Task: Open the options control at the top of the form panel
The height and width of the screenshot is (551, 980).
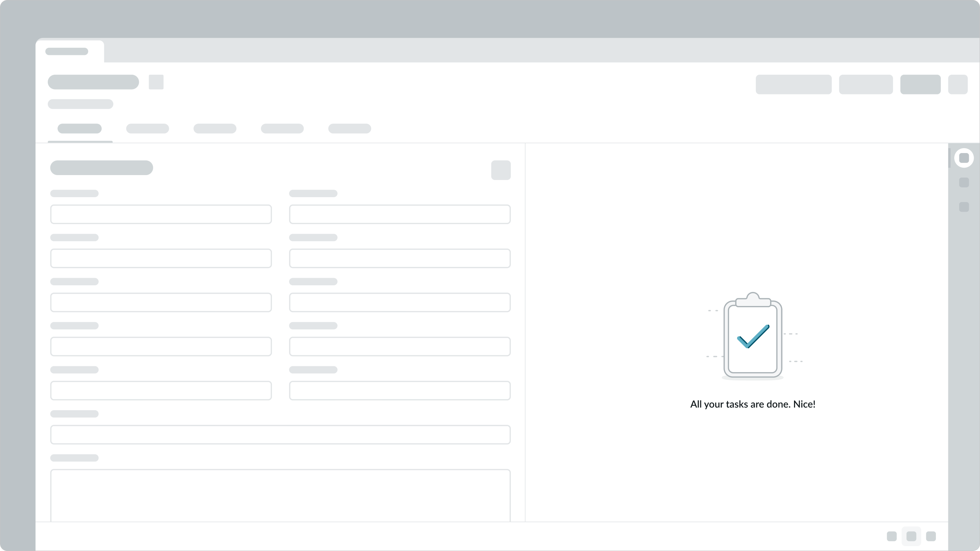Action: (x=501, y=170)
